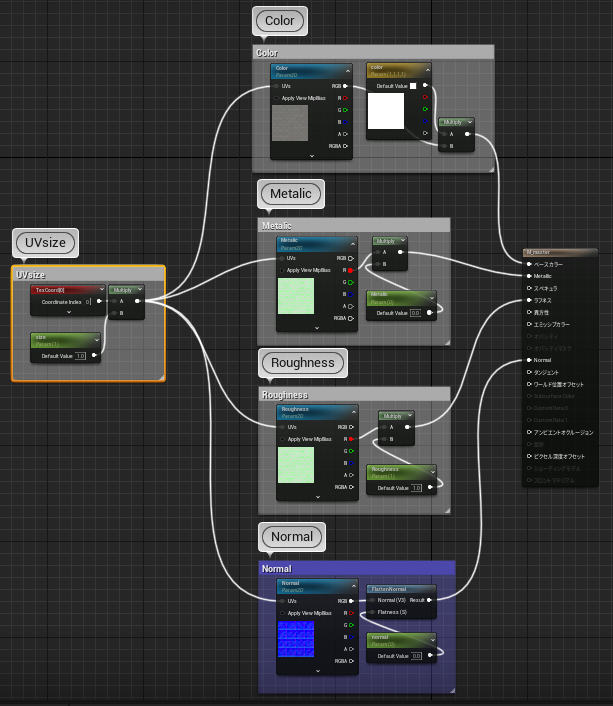The height and width of the screenshot is (706, 613).
Task: Select the UVsize comment box title bar
Action: click(x=88, y=275)
